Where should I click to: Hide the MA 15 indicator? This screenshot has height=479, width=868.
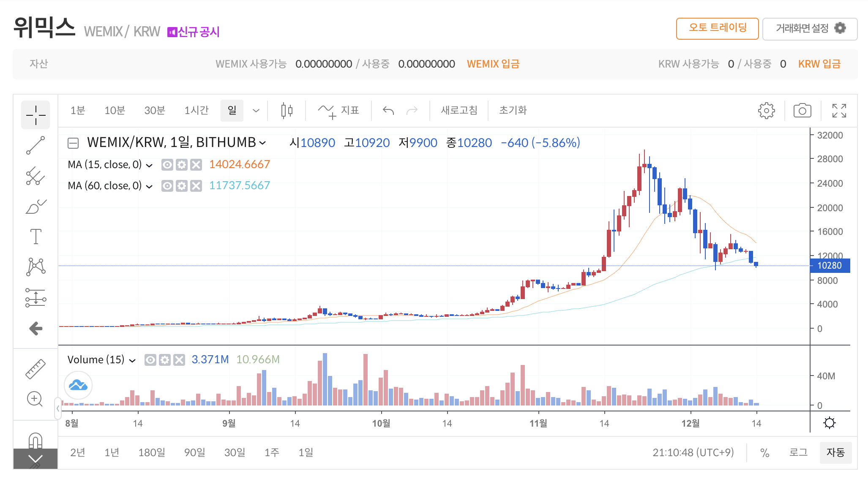(167, 165)
